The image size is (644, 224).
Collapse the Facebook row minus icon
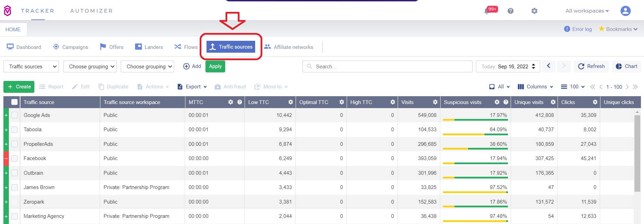pyautogui.click(x=6, y=158)
